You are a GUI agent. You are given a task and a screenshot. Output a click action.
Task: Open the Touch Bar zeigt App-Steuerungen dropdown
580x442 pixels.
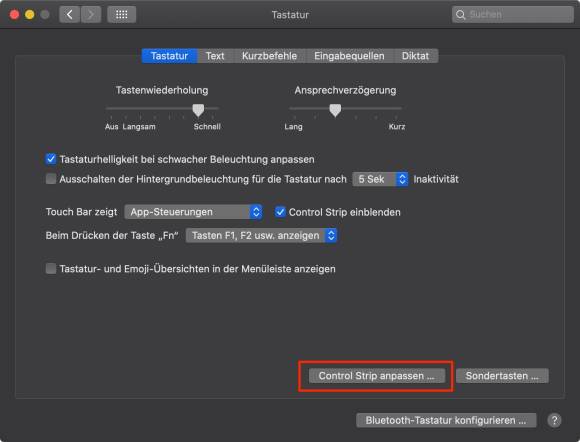click(x=193, y=212)
